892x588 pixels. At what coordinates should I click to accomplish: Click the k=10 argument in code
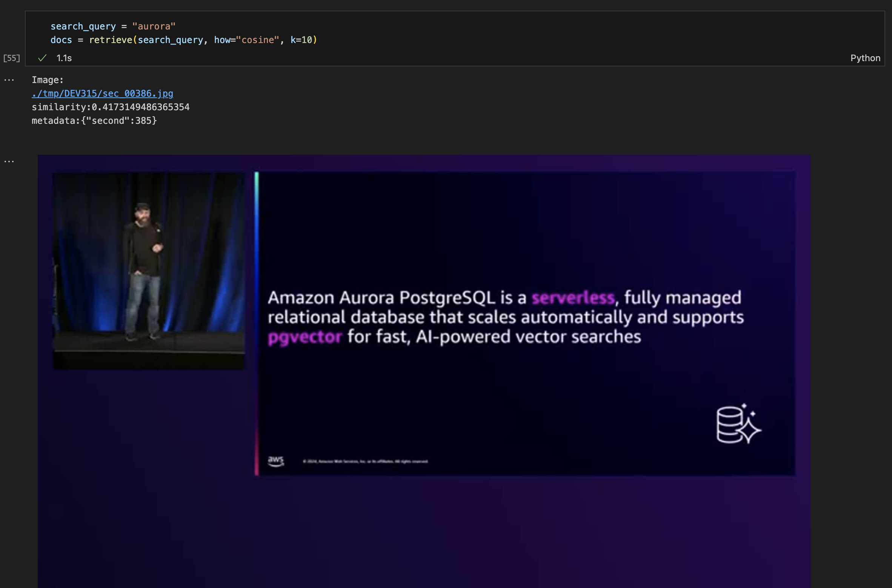click(x=301, y=40)
